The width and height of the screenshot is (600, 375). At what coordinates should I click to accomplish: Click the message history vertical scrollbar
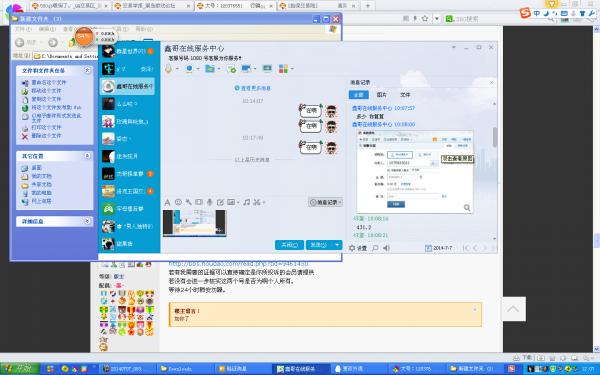pos(494,137)
